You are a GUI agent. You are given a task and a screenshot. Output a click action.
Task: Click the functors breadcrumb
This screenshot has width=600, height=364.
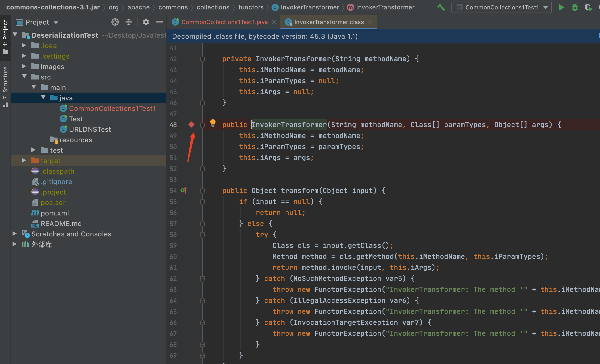251,7
